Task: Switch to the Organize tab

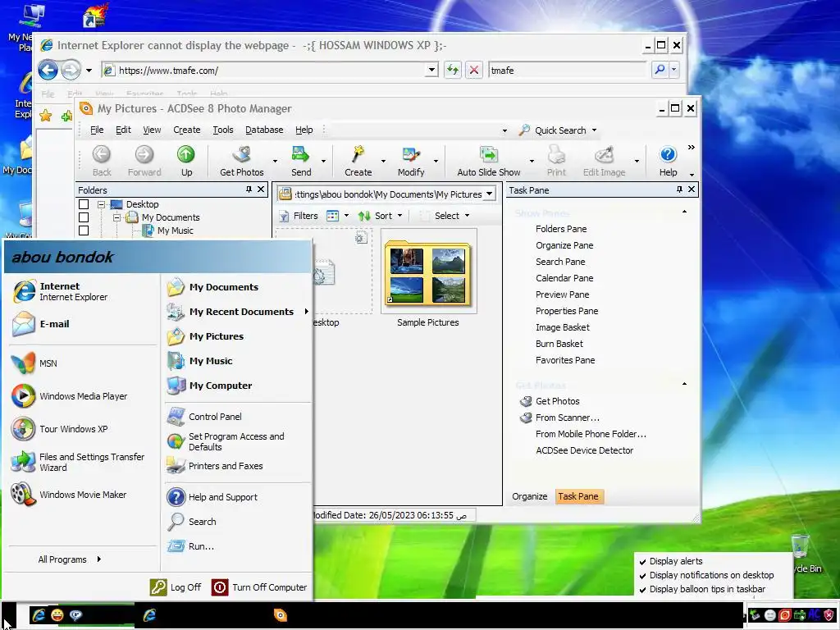Action: (529, 496)
